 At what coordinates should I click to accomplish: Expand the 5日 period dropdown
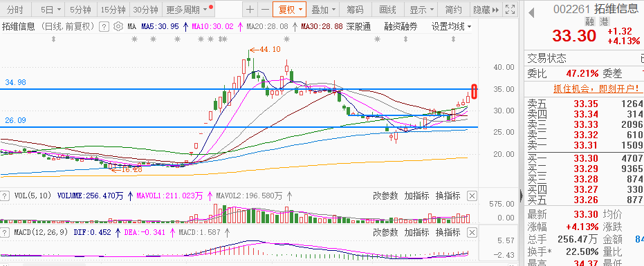tap(52, 10)
